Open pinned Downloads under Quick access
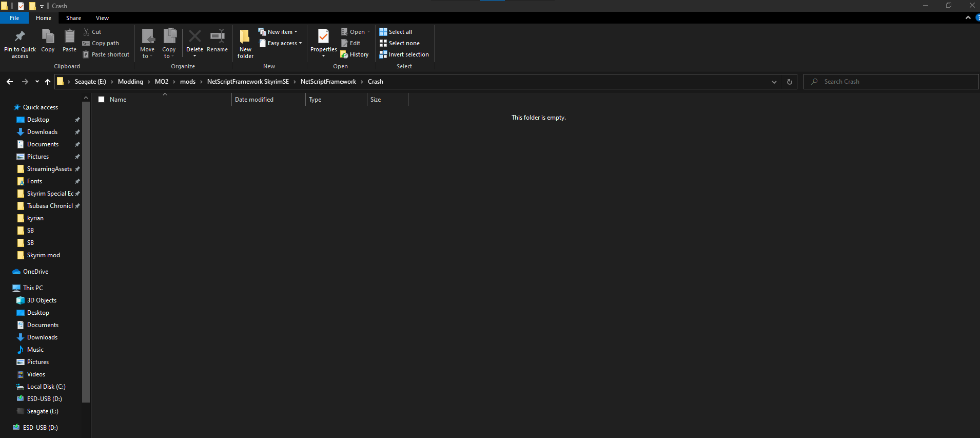The image size is (980, 438). (x=42, y=132)
